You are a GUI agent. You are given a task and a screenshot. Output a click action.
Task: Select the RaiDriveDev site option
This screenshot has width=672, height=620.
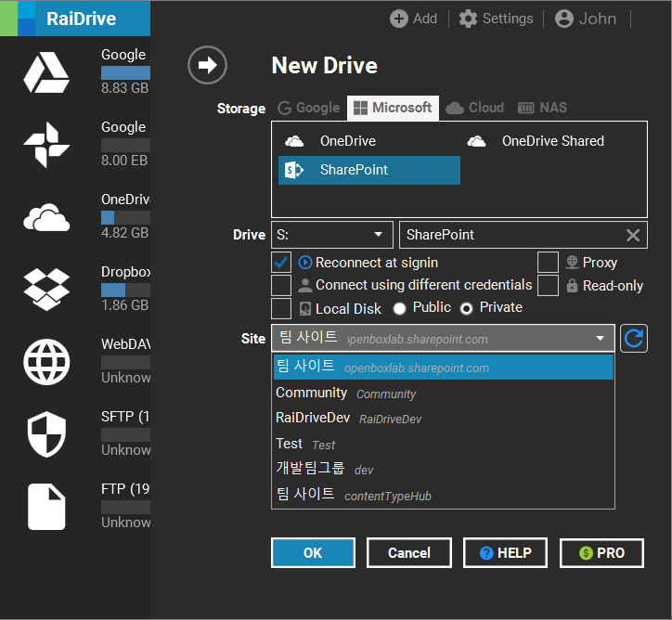[443, 419]
